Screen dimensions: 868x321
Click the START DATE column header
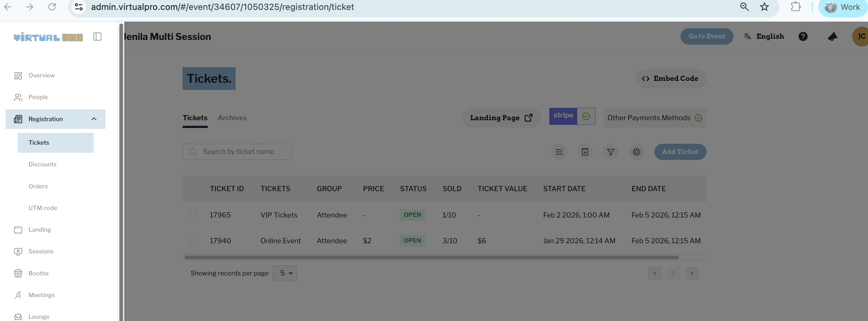pos(564,189)
